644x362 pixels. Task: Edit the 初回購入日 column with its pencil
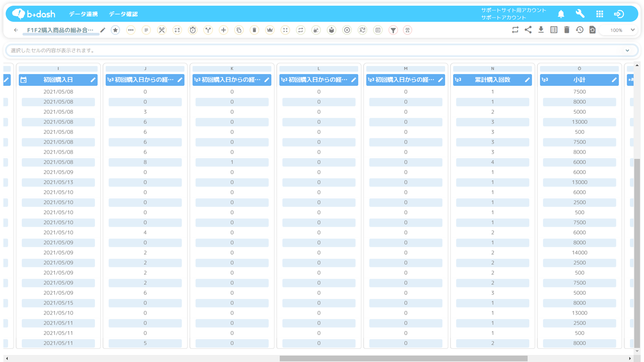tap(93, 80)
